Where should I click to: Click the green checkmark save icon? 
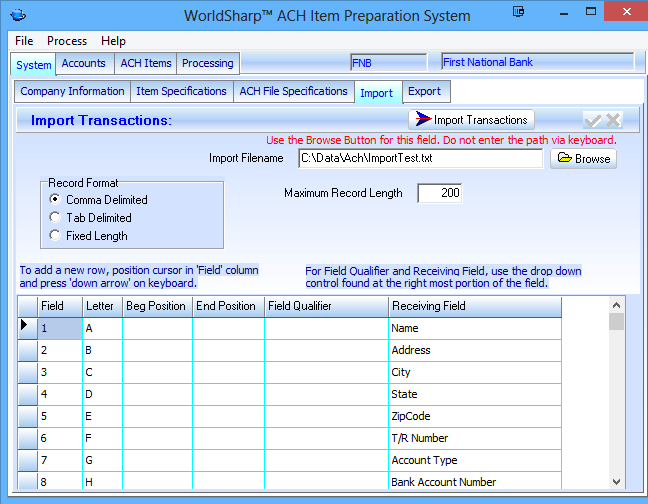point(593,120)
